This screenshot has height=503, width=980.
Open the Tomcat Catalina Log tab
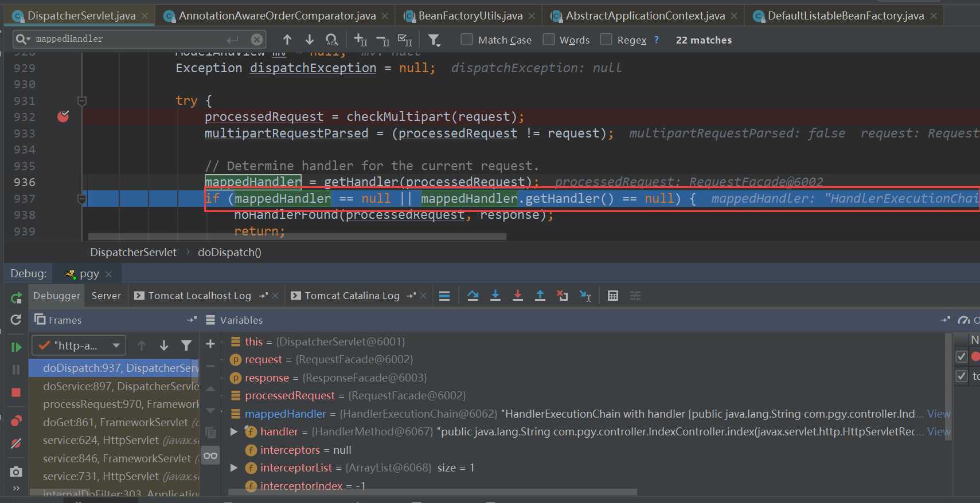tap(352, 296)
